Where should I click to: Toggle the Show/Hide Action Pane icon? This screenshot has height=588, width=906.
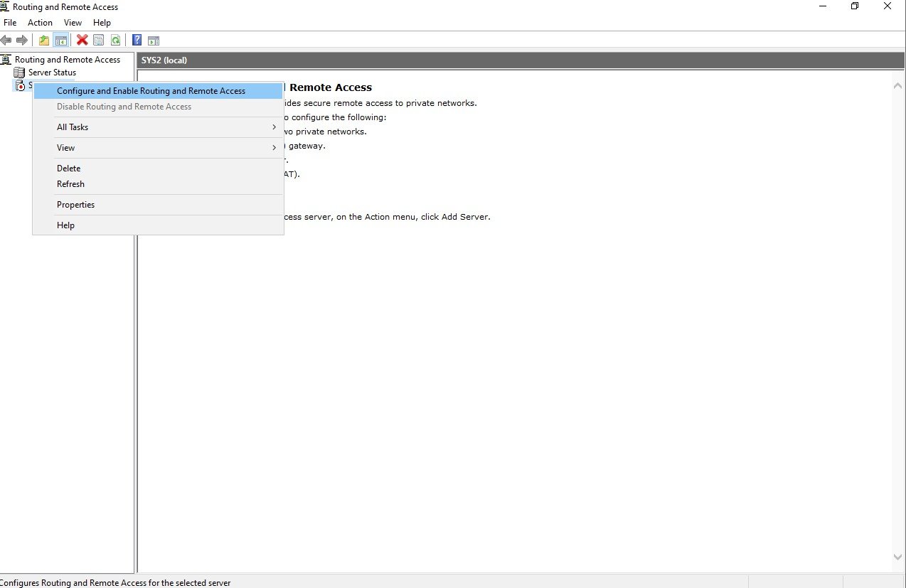pos(154,40)
